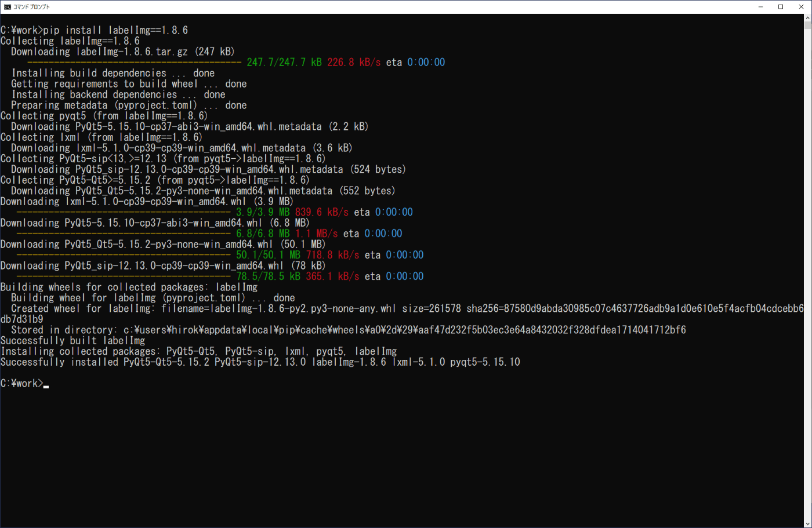This screenshot has height=528, width=812.
Task: Click the '365.1 kB/s' speed text
Action: pos(332,276)
